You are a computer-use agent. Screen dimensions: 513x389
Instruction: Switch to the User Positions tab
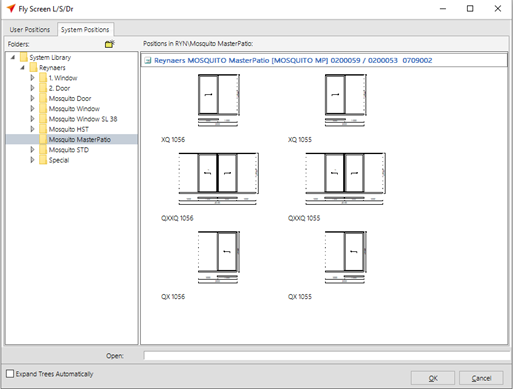[x=30, y=30]
